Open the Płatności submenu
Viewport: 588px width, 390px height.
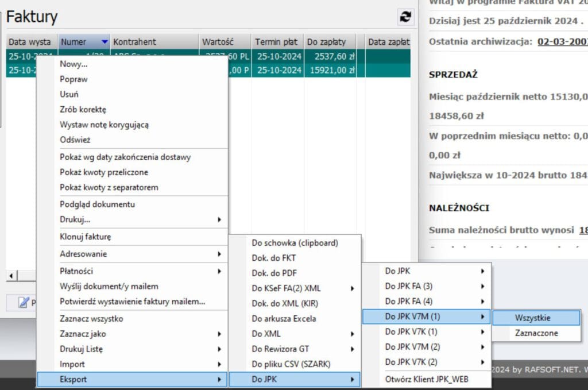pos(132,271)
